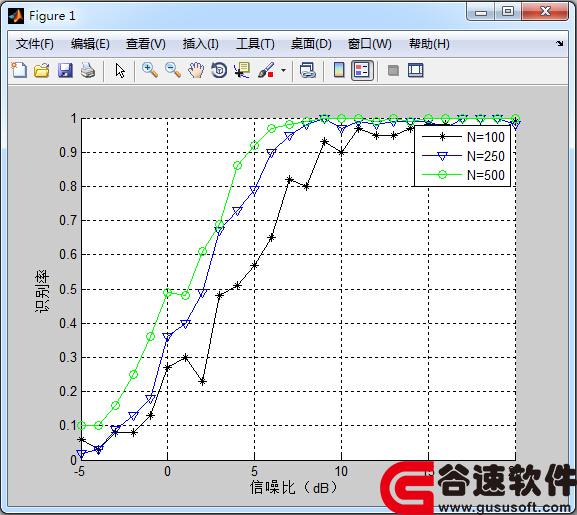577x515 pixels.
Task: Click the x-axis label 信噪比（dB）
Action: tap(293, 487)
